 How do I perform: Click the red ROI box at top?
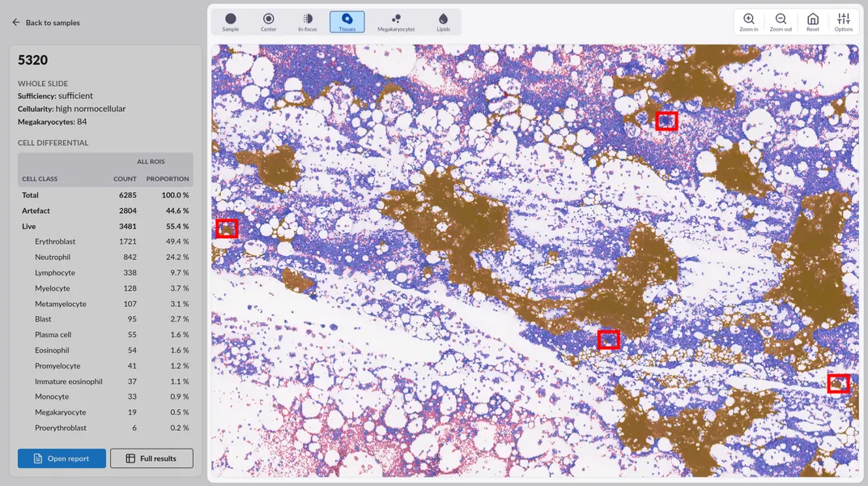pos(666,121)
